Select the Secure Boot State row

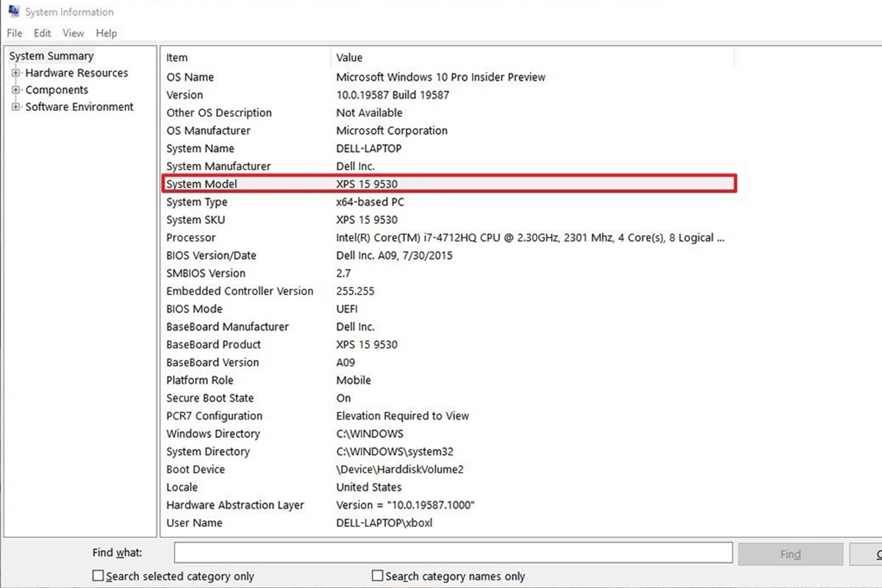448,398
